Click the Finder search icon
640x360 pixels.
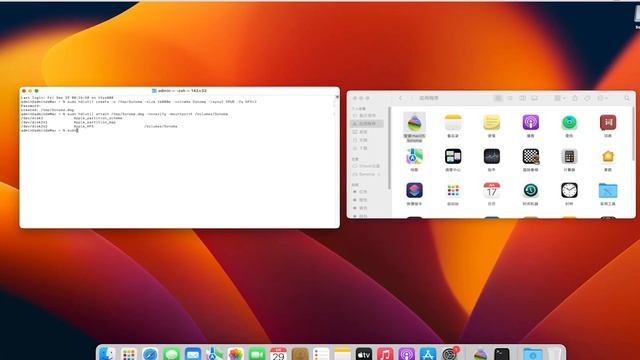627,98
